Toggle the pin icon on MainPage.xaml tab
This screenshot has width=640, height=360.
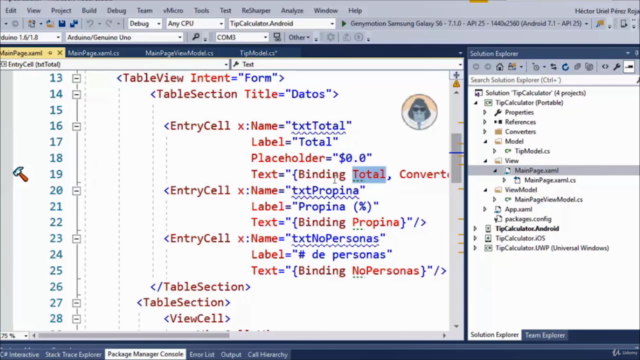point(50,53)
